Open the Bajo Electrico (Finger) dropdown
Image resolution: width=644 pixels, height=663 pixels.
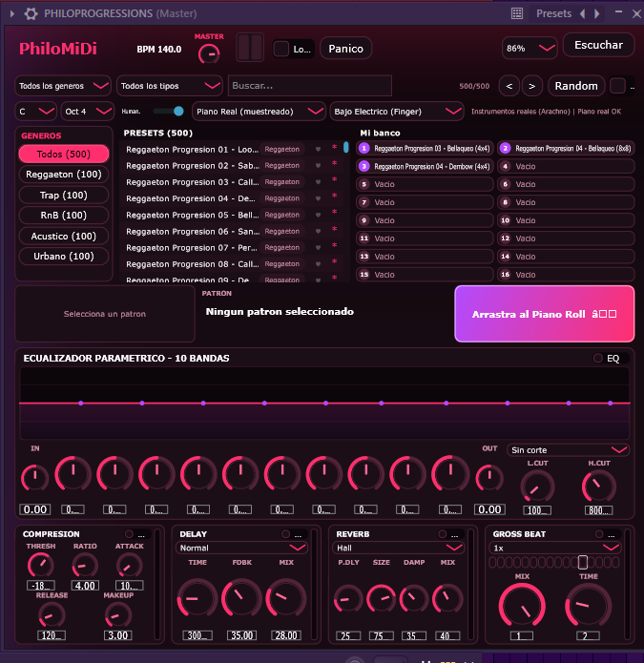click(397, 112)
